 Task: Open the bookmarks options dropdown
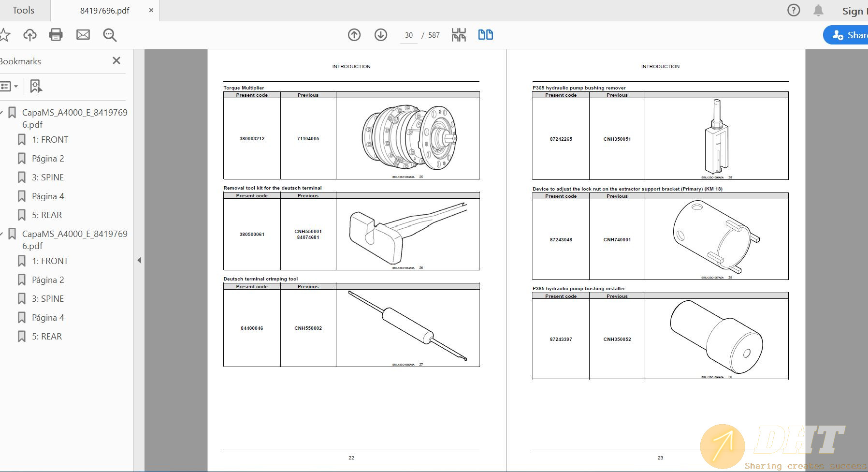tap(9, 86)
